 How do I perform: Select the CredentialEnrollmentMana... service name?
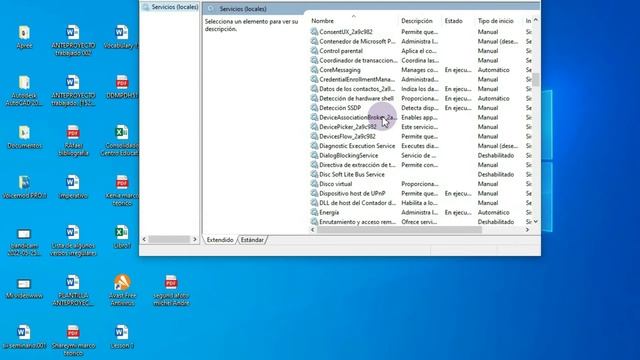click(x=357, y=79)
